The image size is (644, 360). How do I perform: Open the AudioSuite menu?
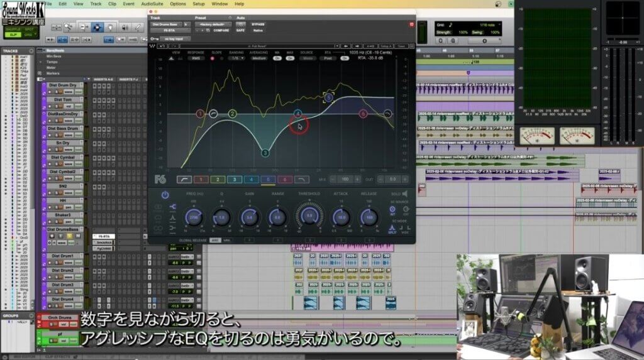(152, 4)
